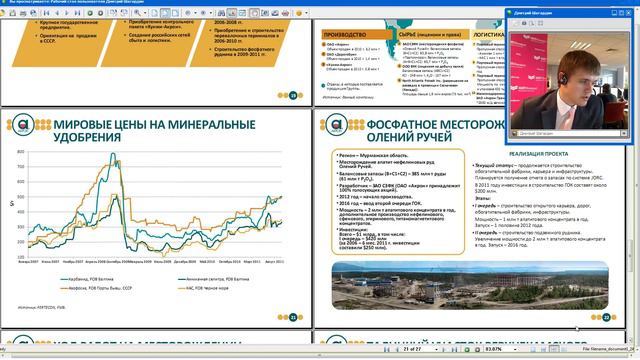Jump to the first page via the top toolbar
The width and height of the screenshot is (640, 360).
pos(47,13)
